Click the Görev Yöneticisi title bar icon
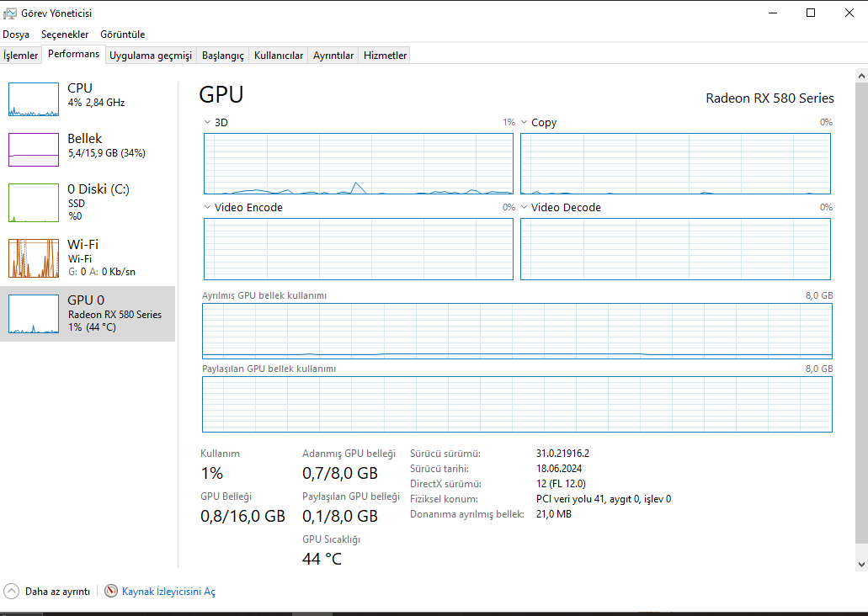Screen dimensions: 868x616 (x=10, y=13)
